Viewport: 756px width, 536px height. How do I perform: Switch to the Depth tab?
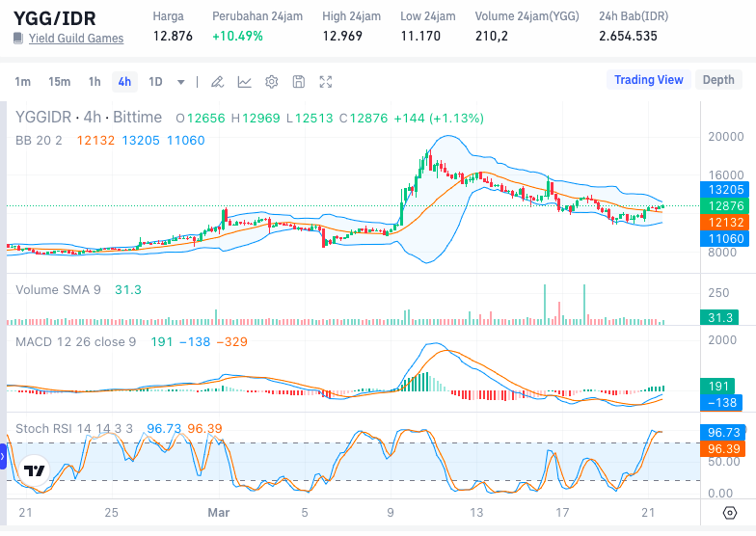[x=717, y=80]
